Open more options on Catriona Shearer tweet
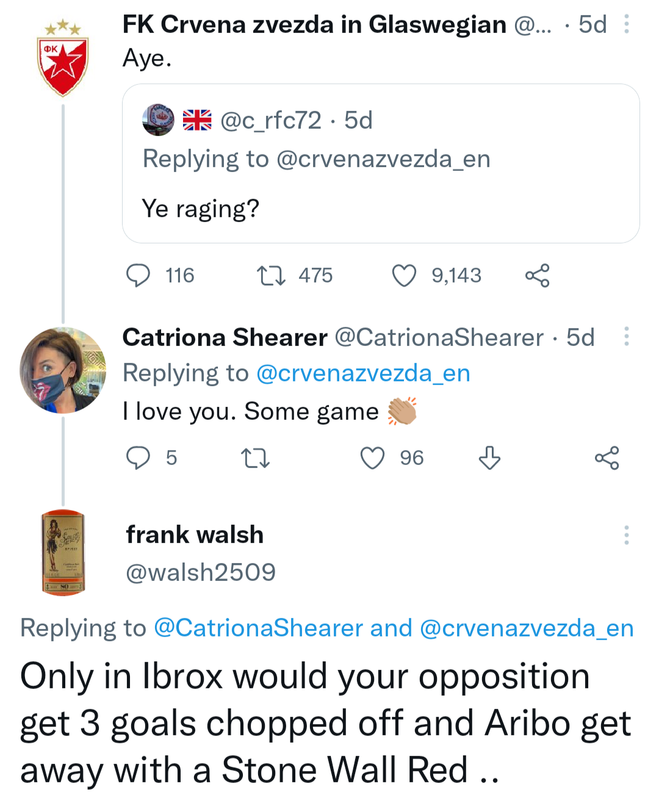The height and width of the screenshot is (800, 659). tap(627, 338)
